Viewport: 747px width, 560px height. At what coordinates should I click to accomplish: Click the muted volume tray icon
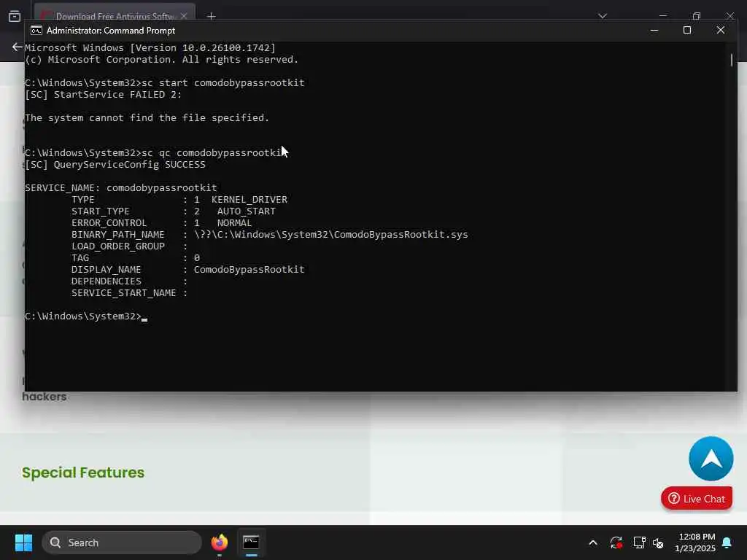click(x=659, y=542)
